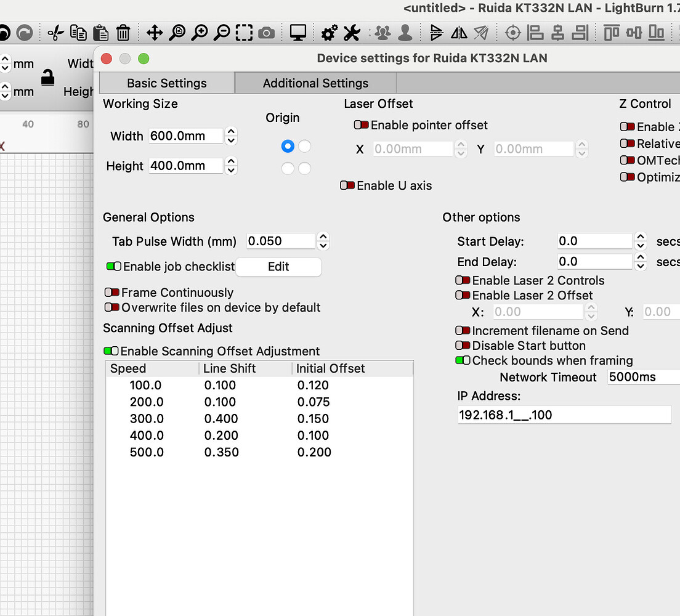This screenshot has height=616, width=680.
Task: Open the Basic Settings tab
Action: [166, 83]
